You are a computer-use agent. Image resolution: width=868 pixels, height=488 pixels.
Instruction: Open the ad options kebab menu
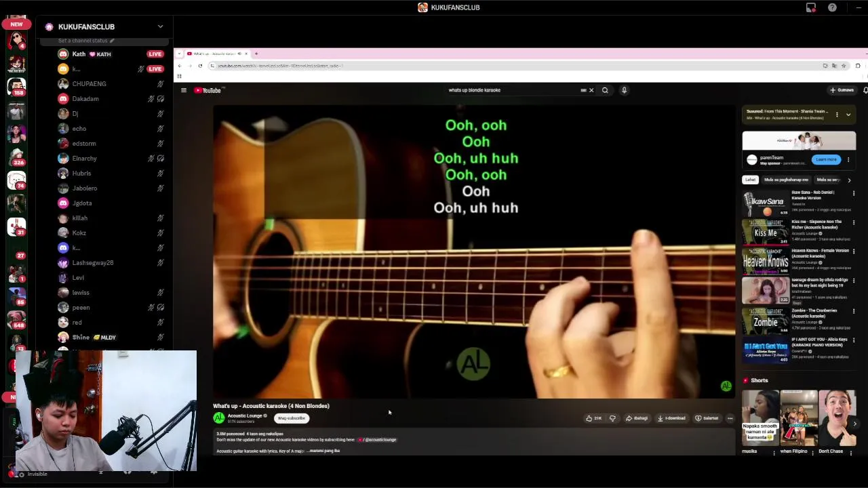(x=848, y=160)
